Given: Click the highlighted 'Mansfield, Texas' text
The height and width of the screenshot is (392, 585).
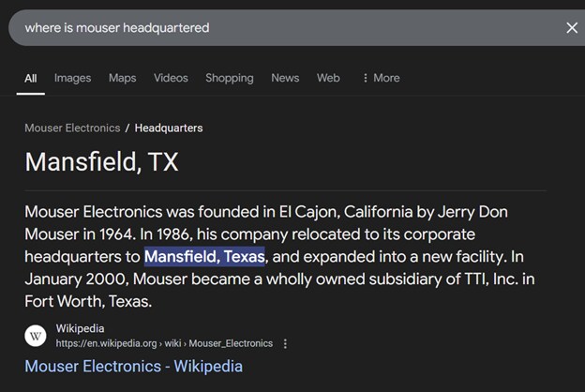Looking at the screenshot, I should (204, 256).
